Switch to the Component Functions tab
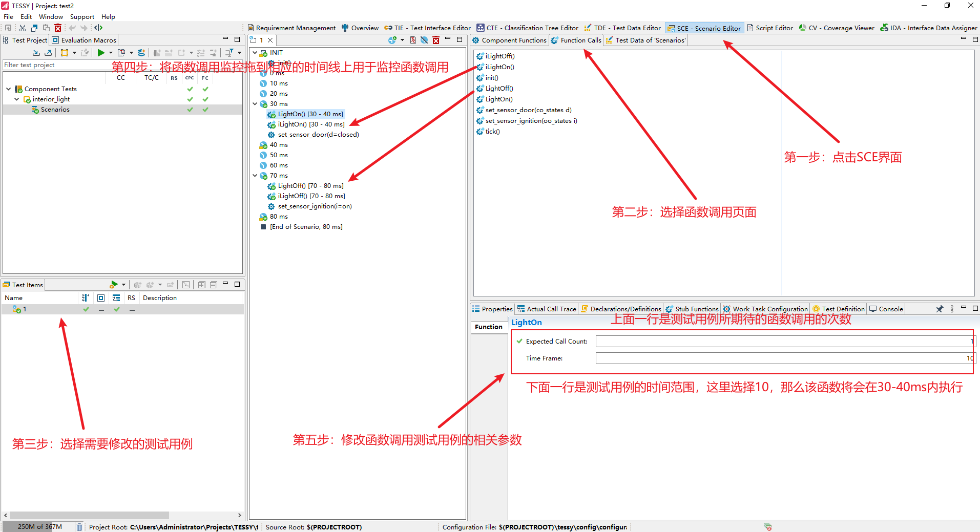Image resolution: width=980 pixels, height=532 pixels. [510, 40]
